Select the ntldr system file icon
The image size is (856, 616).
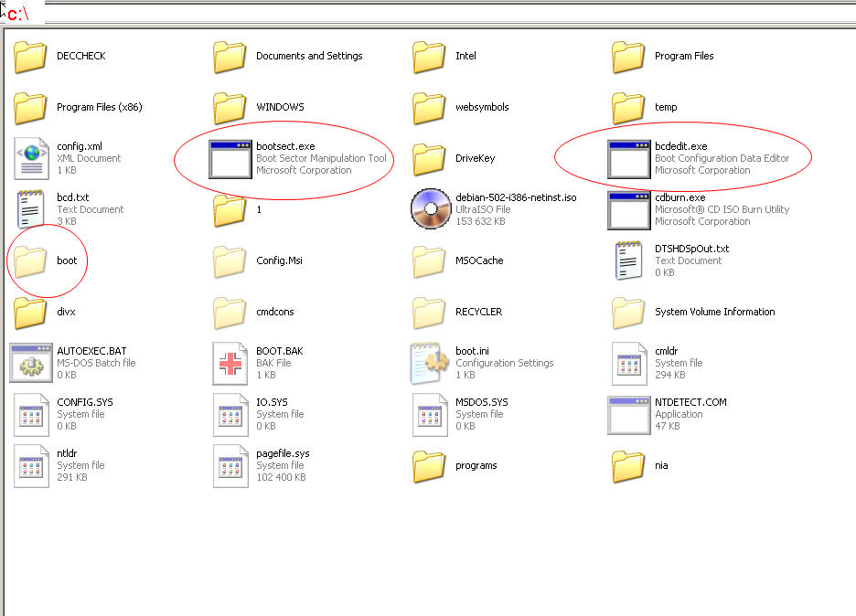coord(31,466)
